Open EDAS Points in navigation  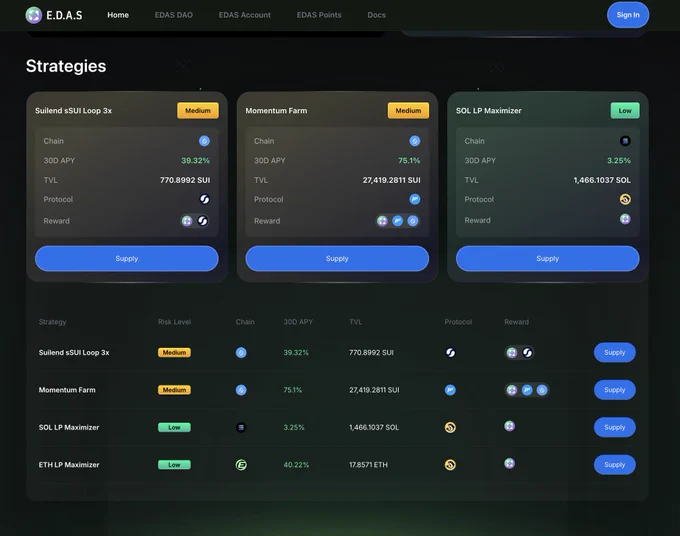[319, 15]
